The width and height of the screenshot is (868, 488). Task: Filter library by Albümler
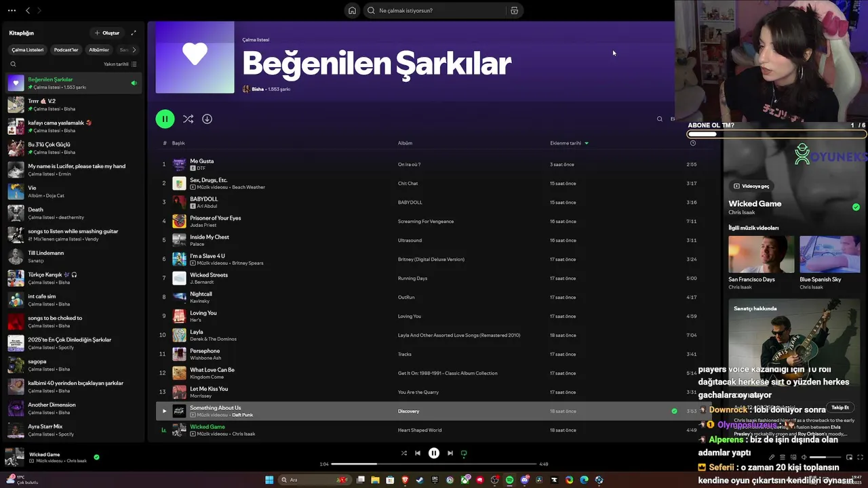coord(99,49)
